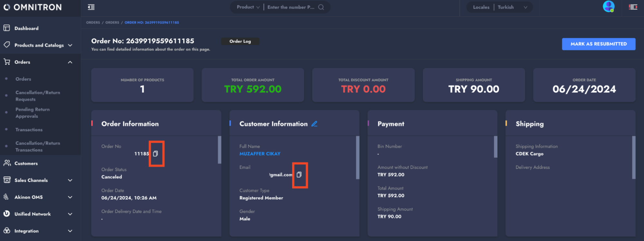Open the Transactions submenu item
Viewport: 644px width, 241px height.
click(29, 130)
